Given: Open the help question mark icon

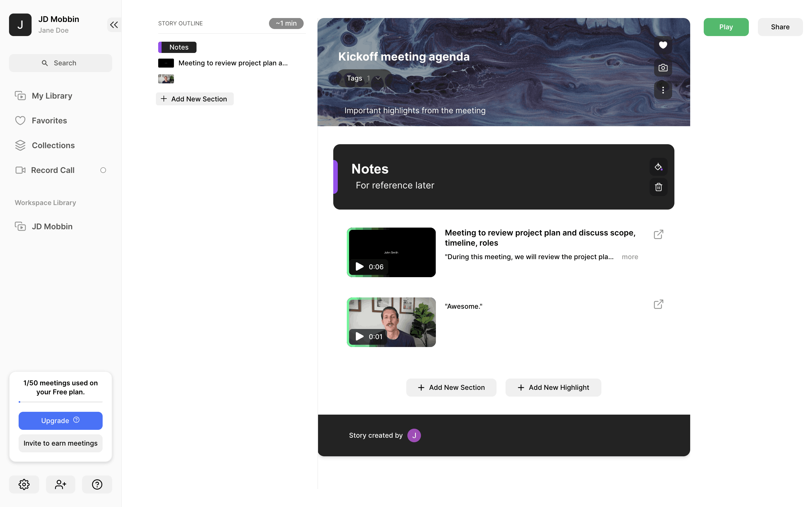Looking at the screenshot, I should [x=97, y=484].
